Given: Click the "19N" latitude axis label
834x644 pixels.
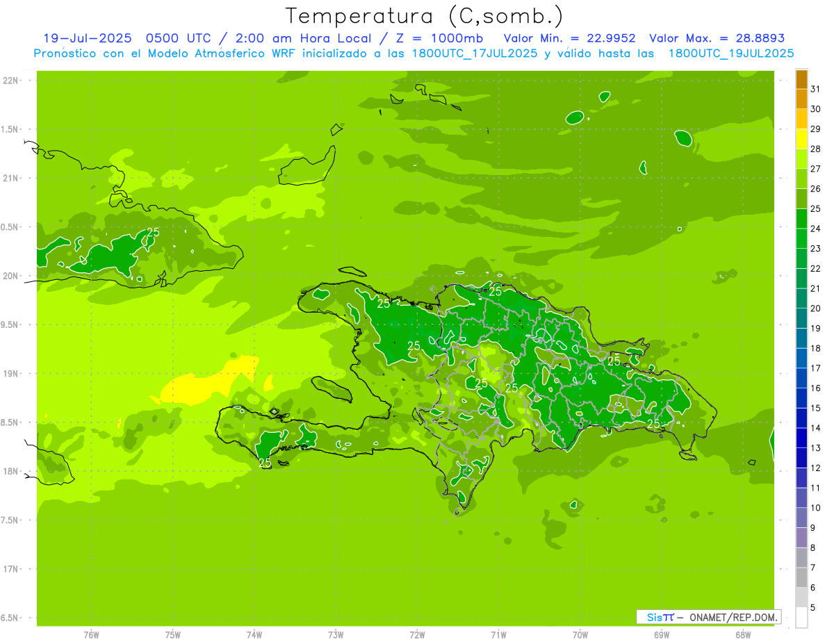Looking at the screenshot, I should pos(10,374).
